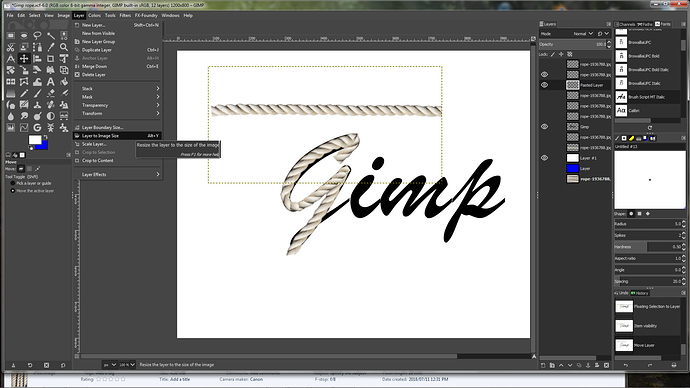Expand the Mask submenu
The image size is (690, 388).
(x=117, y=97)
